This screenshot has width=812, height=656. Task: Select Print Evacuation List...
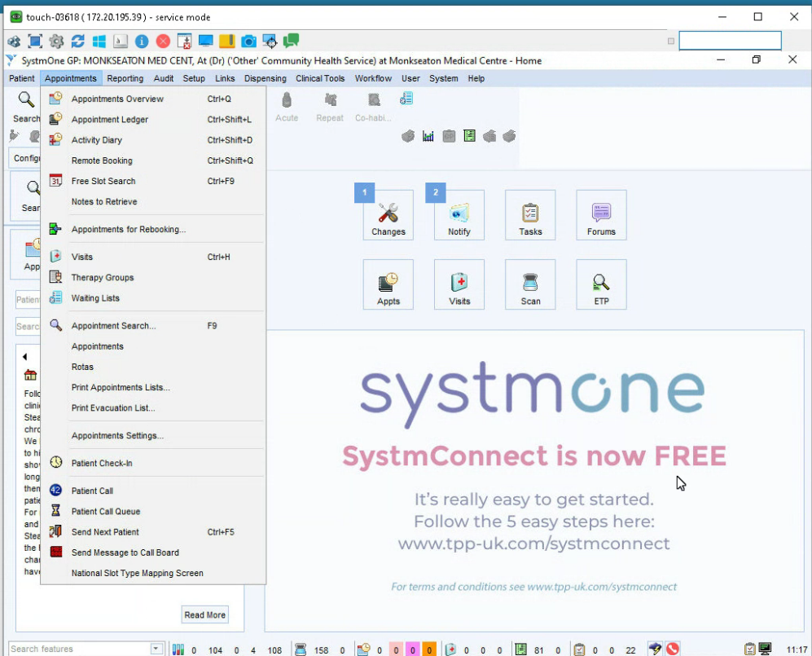coord(153,407)
